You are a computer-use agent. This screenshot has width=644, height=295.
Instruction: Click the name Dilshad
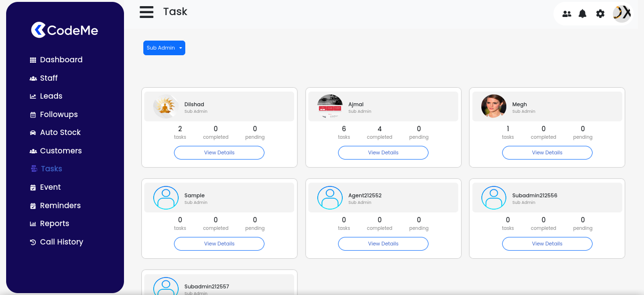[x=194, y=104]
